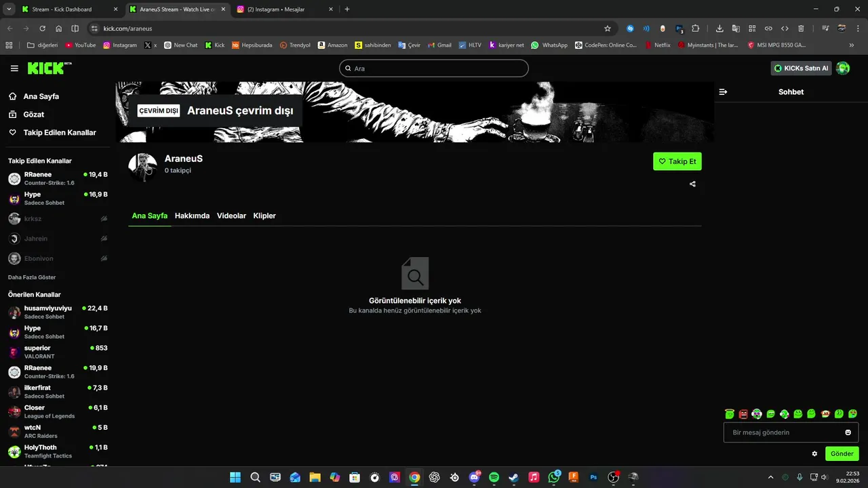The height and width of the screenshot is (488, 868).
Task: Open the emoji picker in chat input
Action: [848, 432]
